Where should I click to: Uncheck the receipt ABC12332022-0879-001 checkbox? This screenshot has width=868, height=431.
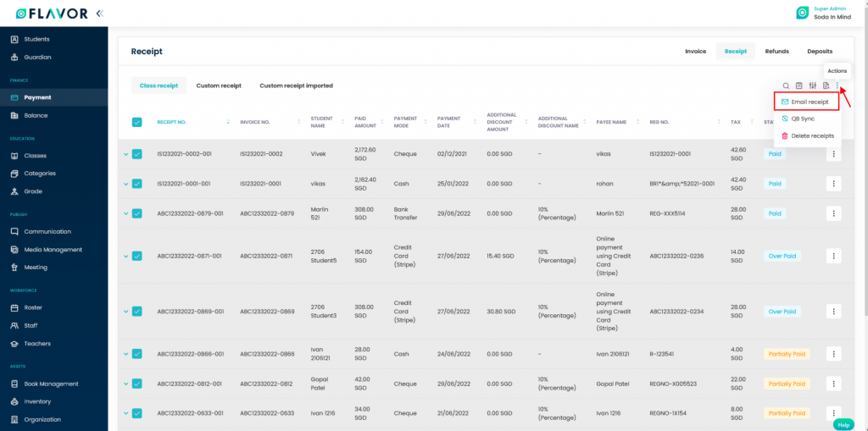pyautogui.click(x=136, y=213)
